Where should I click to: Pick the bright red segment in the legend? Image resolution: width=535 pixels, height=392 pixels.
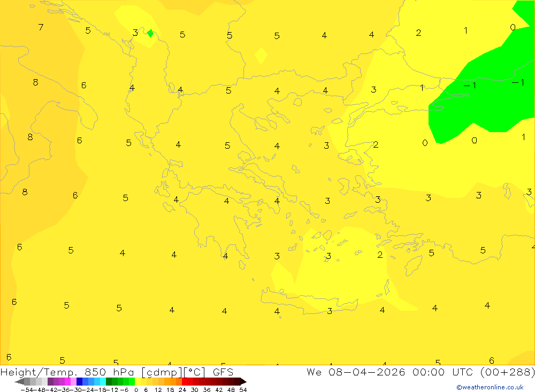click(x=185, y=382)
